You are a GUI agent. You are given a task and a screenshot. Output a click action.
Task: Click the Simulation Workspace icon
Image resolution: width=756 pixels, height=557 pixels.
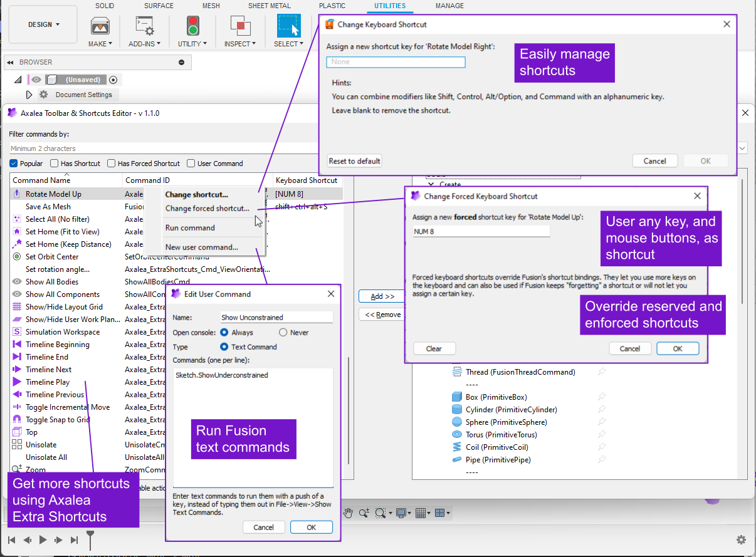(17, 332)
